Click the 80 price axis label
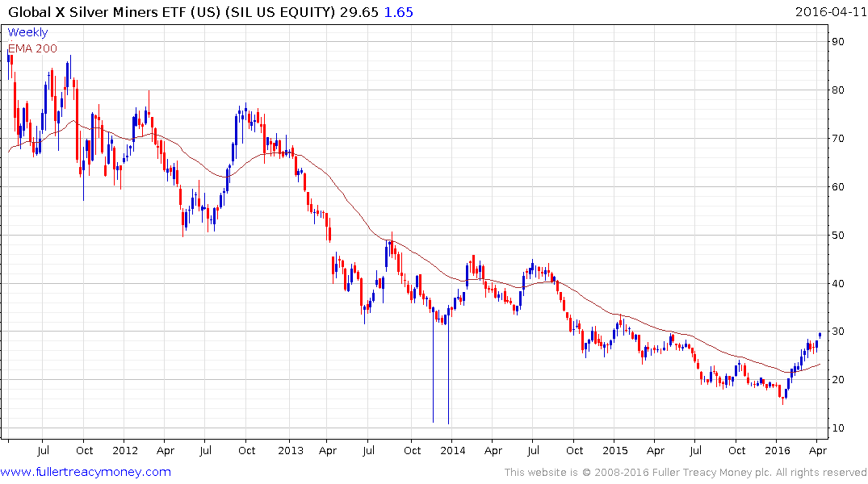 [837, 90]
